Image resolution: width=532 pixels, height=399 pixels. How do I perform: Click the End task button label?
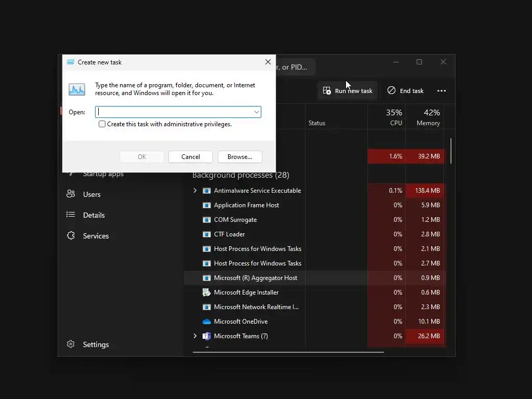411,91
